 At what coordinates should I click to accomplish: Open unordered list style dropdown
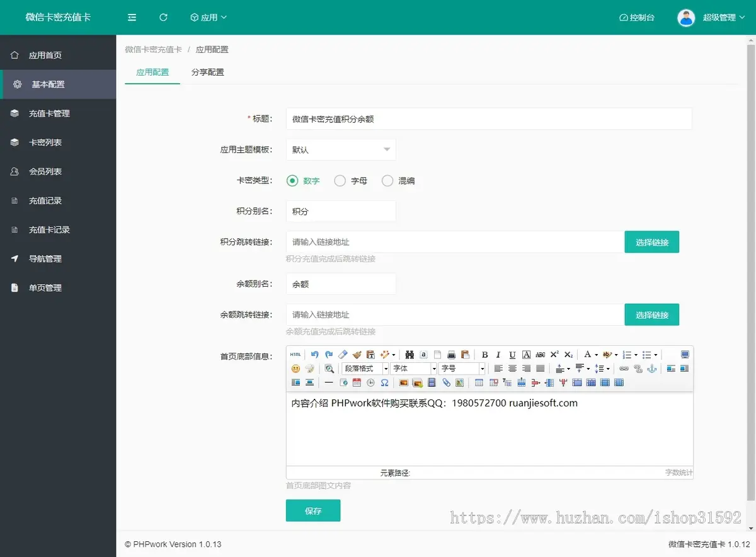click(655, 355)
